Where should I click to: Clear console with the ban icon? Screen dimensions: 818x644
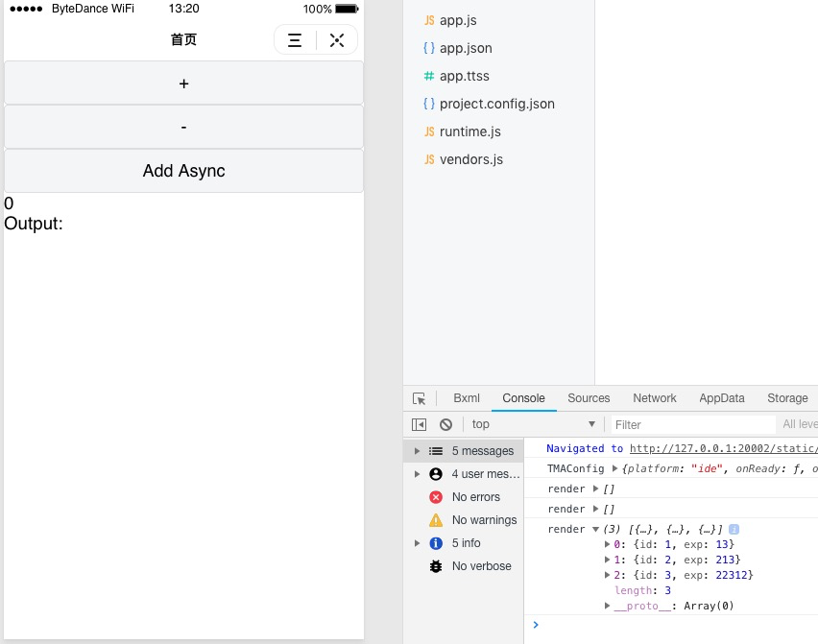point(445,424)
